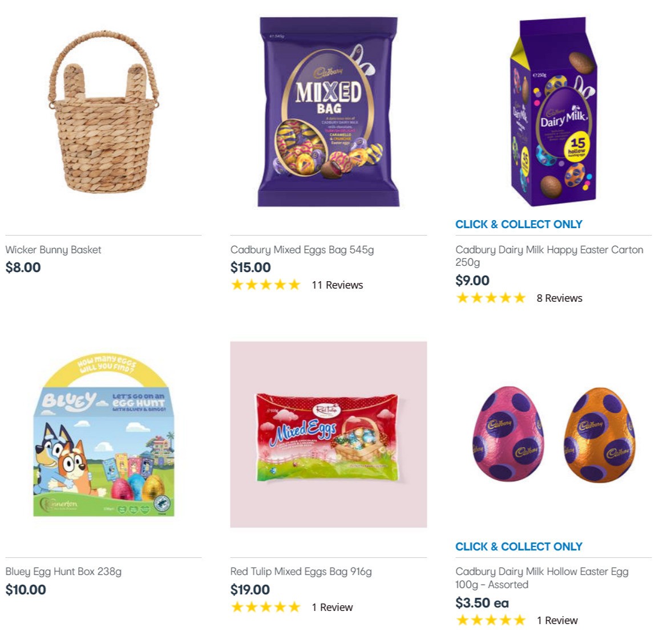Viewport: 659px width, 644px height.
Task: Click the first star in the Hollow Easter Egg rating
Action: 462,619
